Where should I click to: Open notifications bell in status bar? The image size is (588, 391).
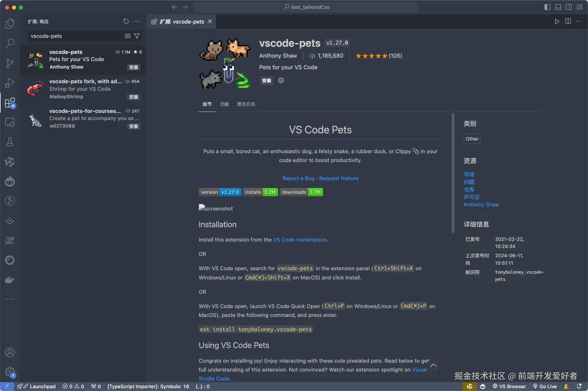click(579, 387)
